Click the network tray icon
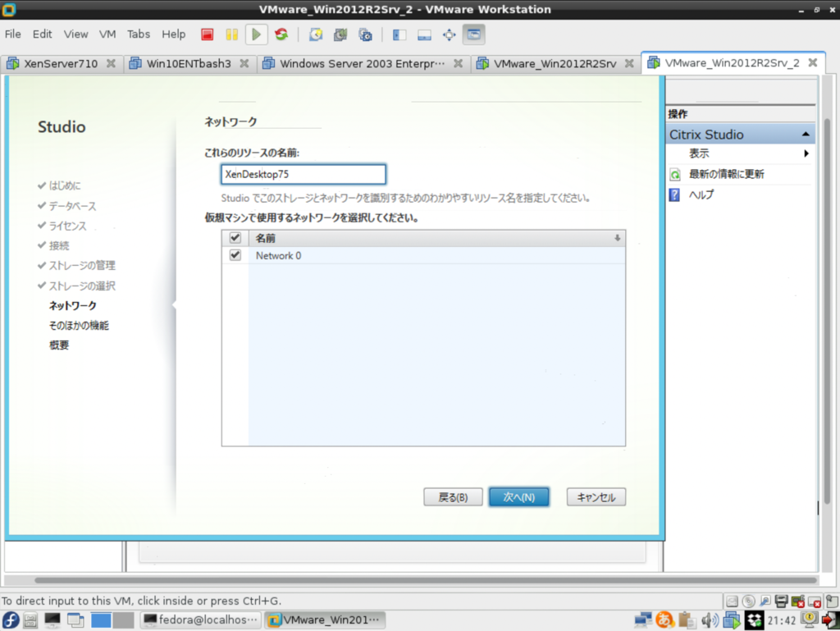840x631 pixels. 643,620
